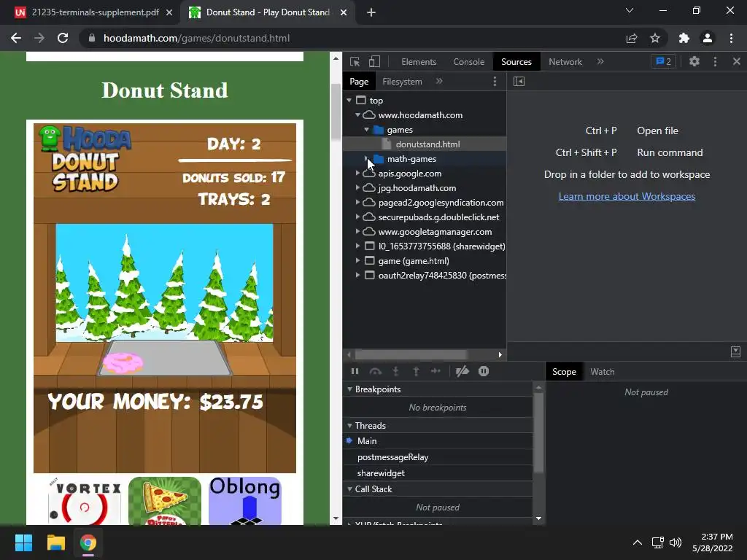Expand oauth2relay748425830 frame node
This screenshot has height=560, width=747.
coord(357,275)
